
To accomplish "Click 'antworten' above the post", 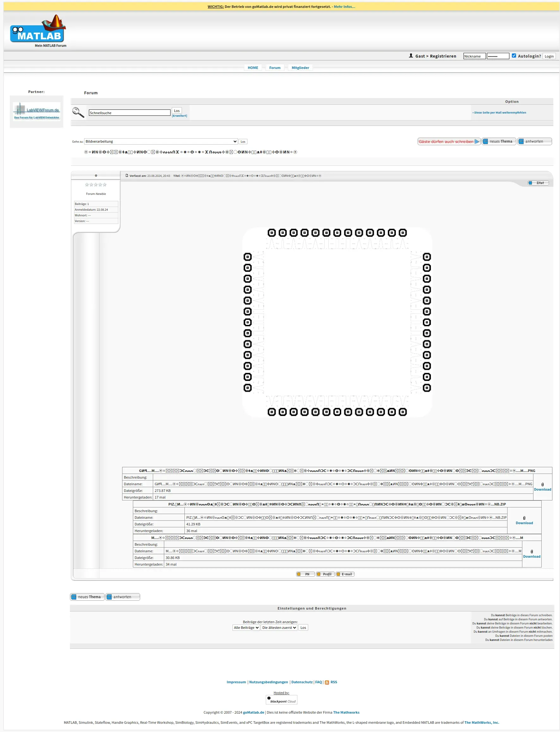I will [x=535, y=141].
